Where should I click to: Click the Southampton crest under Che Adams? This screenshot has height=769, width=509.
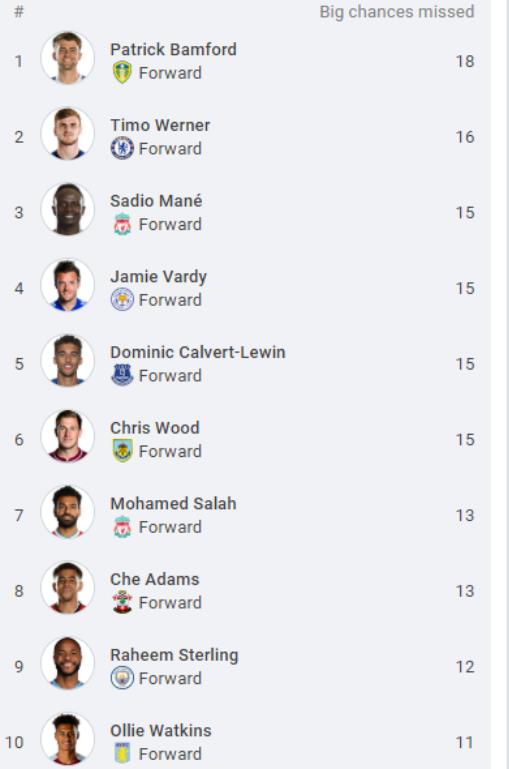click(122, 602)
